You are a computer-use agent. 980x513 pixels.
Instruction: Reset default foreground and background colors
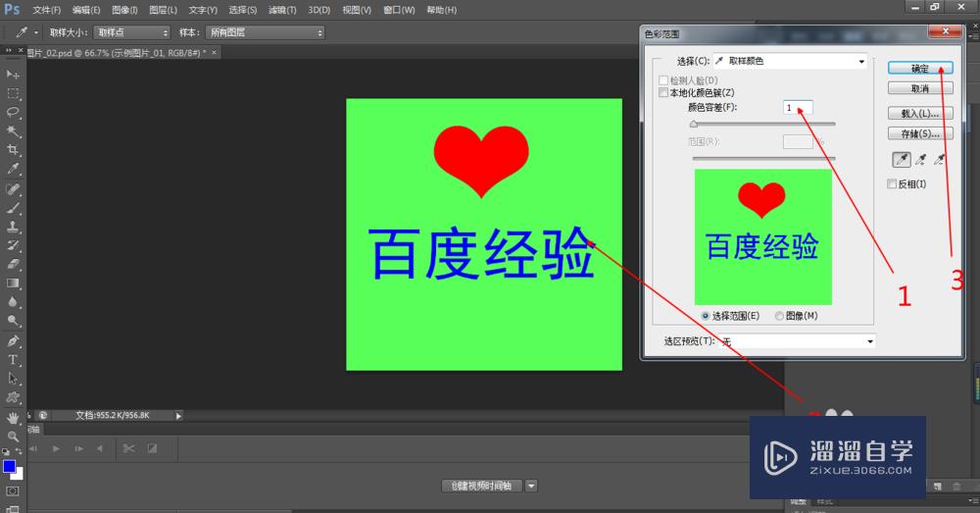(x=6, y=451)
